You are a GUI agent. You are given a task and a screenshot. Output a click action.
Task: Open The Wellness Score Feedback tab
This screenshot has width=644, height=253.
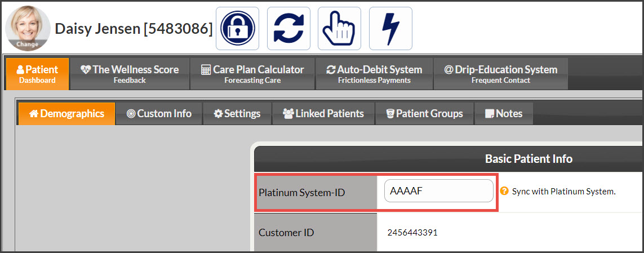pyautogui.click(x=130, y=74)
